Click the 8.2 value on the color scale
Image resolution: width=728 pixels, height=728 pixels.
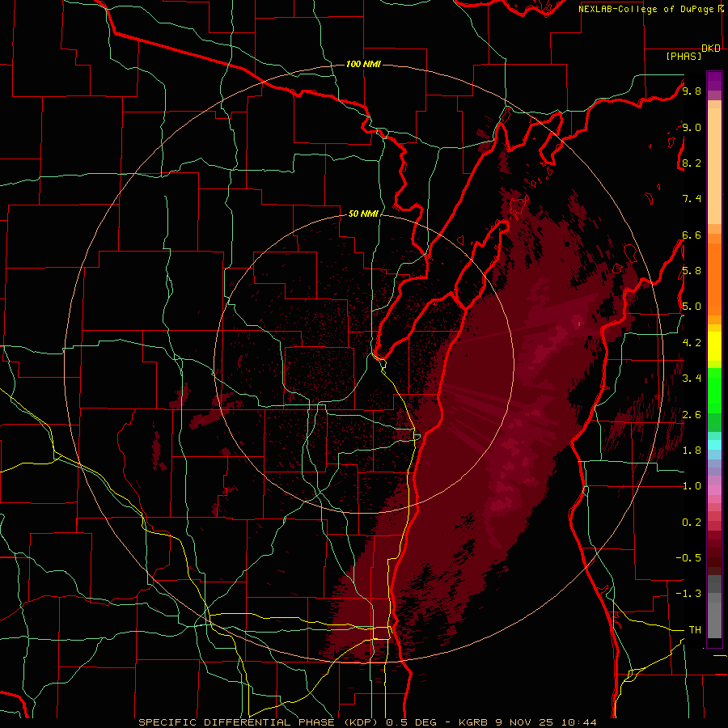[x=692, y=163]
